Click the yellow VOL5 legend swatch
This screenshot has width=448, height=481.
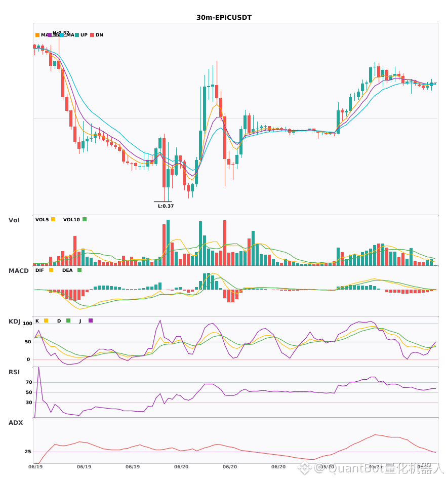pyautogui.click(x=53, y=219)
